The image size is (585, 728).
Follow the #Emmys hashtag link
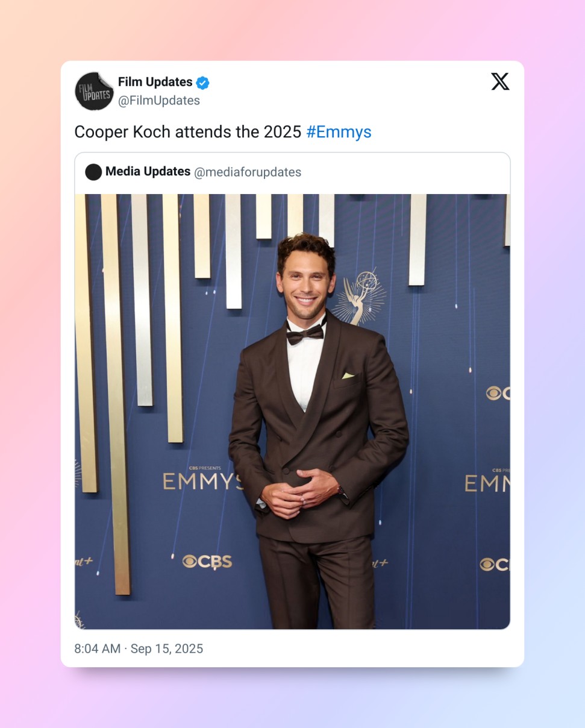(339, 132)
